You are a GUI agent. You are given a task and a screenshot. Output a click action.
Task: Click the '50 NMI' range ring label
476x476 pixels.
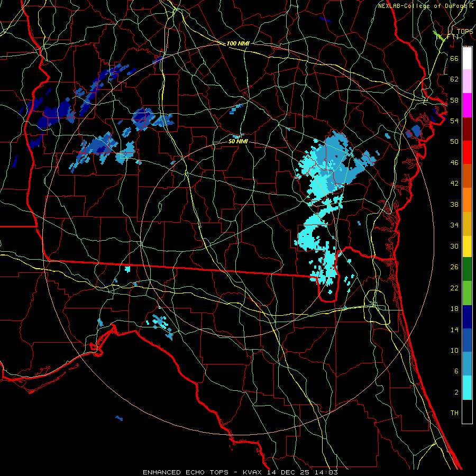click(238, 141)
